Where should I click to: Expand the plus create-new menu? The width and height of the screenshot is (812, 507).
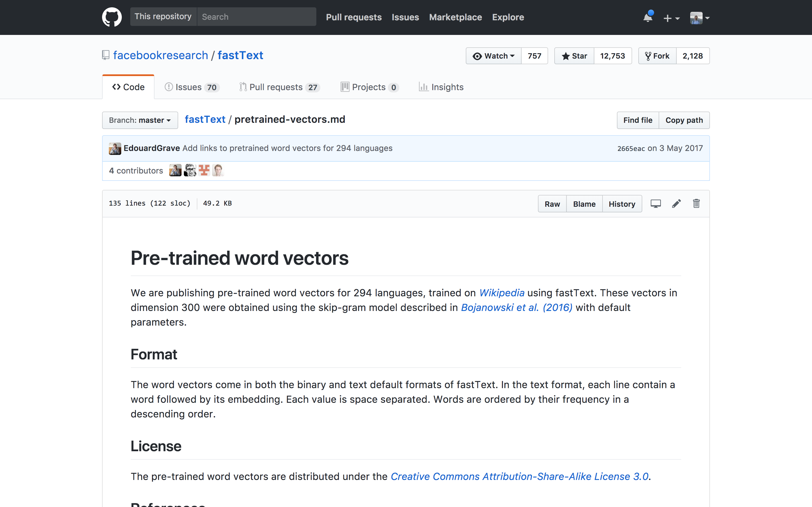[x=671, y=18]
